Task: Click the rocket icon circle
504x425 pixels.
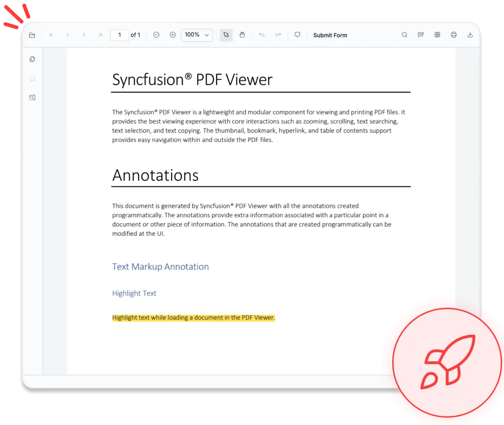Action: coord(447,363)
